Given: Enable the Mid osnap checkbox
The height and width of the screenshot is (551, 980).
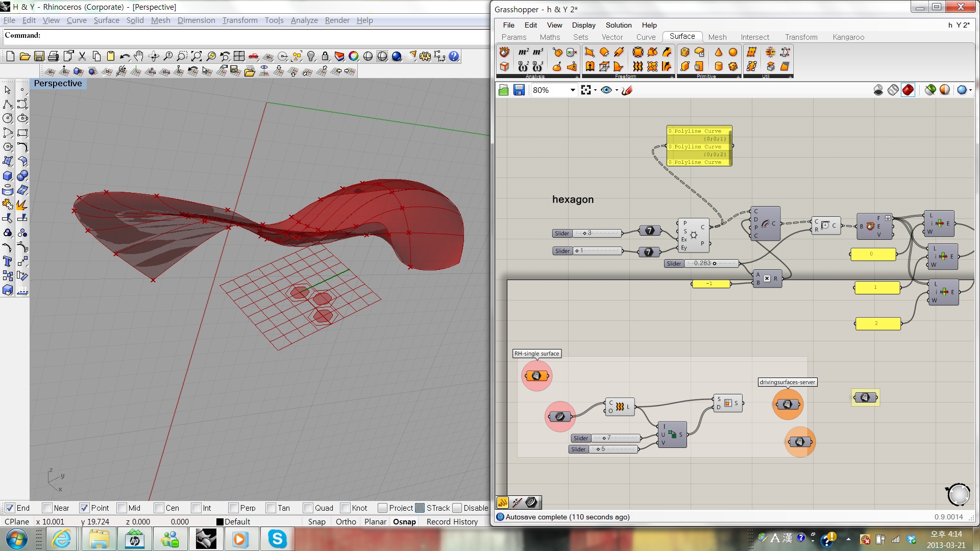Looking at the screenshot, I should click(122, 508).
